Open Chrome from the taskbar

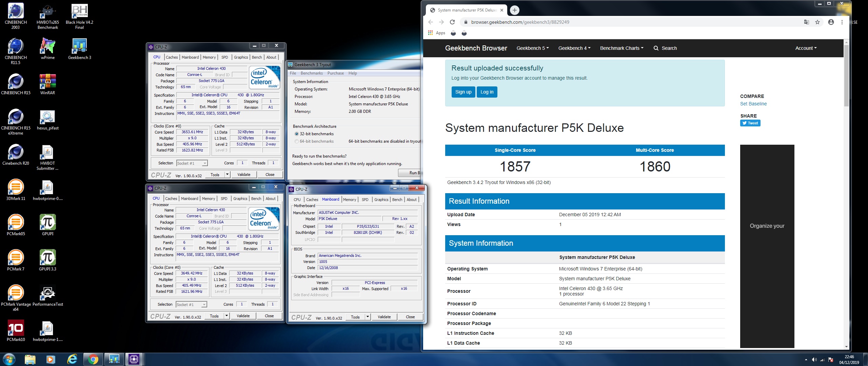[93, 359]
